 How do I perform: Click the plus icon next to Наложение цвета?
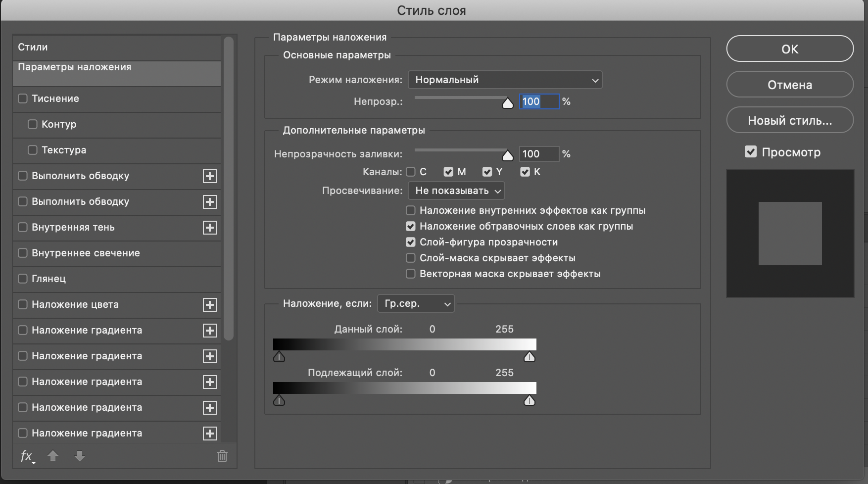coord(210,305)
